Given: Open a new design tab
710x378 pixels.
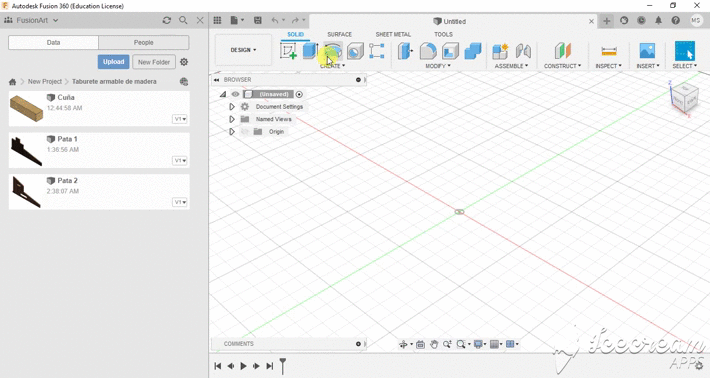Looking at the screenshot, I should [607, 21].
